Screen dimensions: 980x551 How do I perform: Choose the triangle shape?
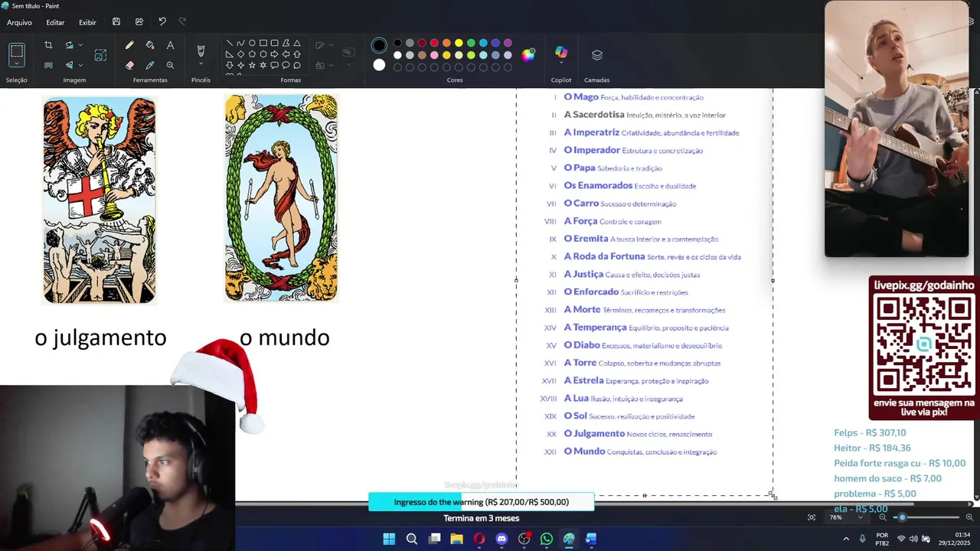click(297, 43)
